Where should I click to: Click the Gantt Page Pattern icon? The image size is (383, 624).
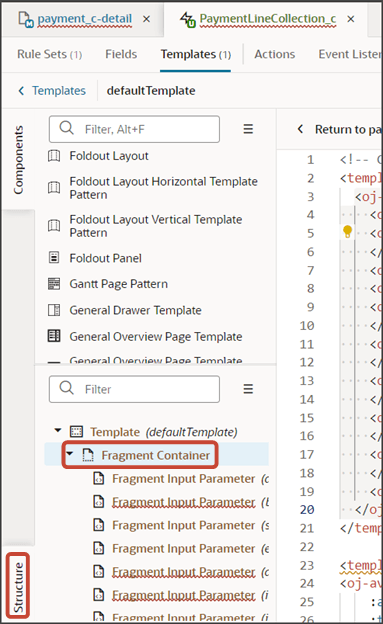point(54,284)
